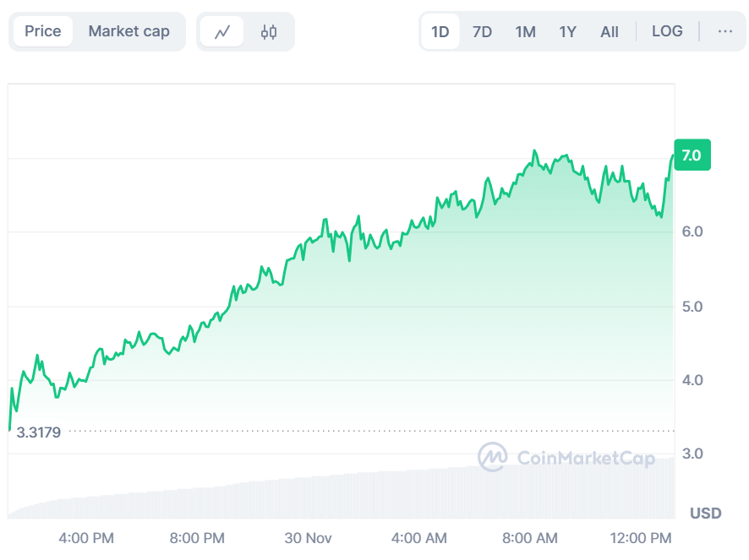Select the Market cap tab
749x560 pixels.
pyautogui.click(x=129, y=31)
